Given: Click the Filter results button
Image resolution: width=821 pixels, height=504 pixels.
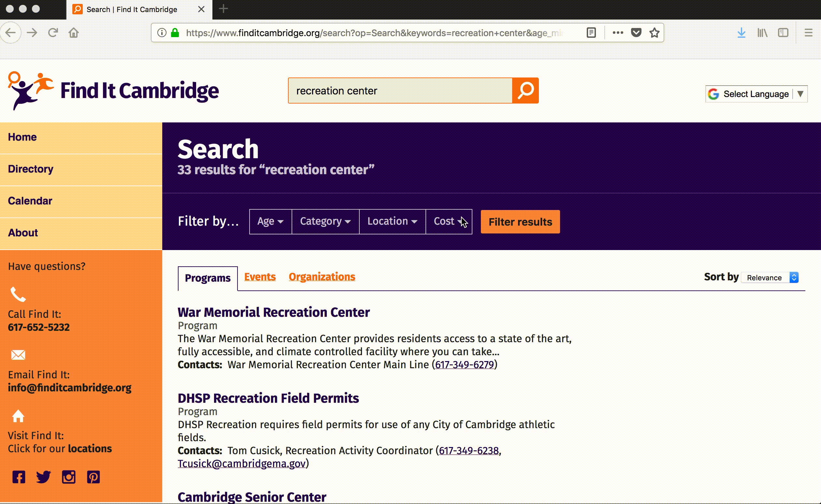Looking at the screenshot, I should click(x=520, y=222).
